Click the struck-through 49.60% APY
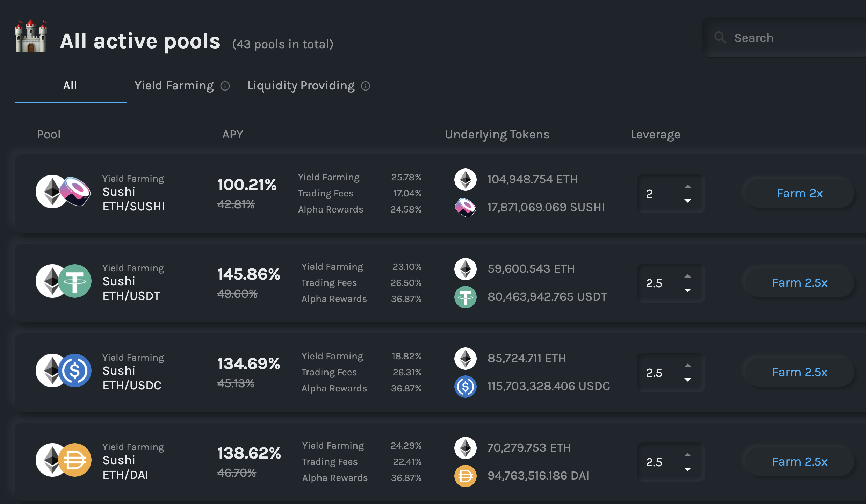866x504 pixels. click(237, 294)
